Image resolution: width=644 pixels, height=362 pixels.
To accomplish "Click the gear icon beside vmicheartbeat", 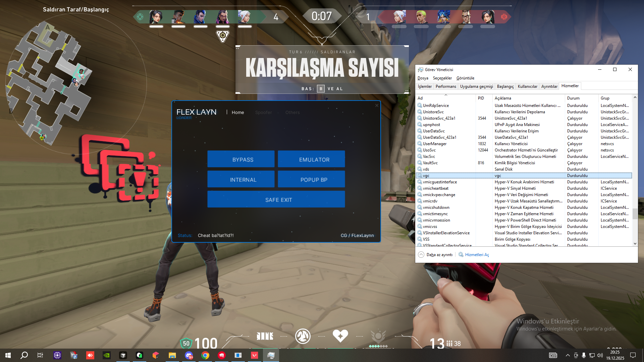I will point(420,188).
